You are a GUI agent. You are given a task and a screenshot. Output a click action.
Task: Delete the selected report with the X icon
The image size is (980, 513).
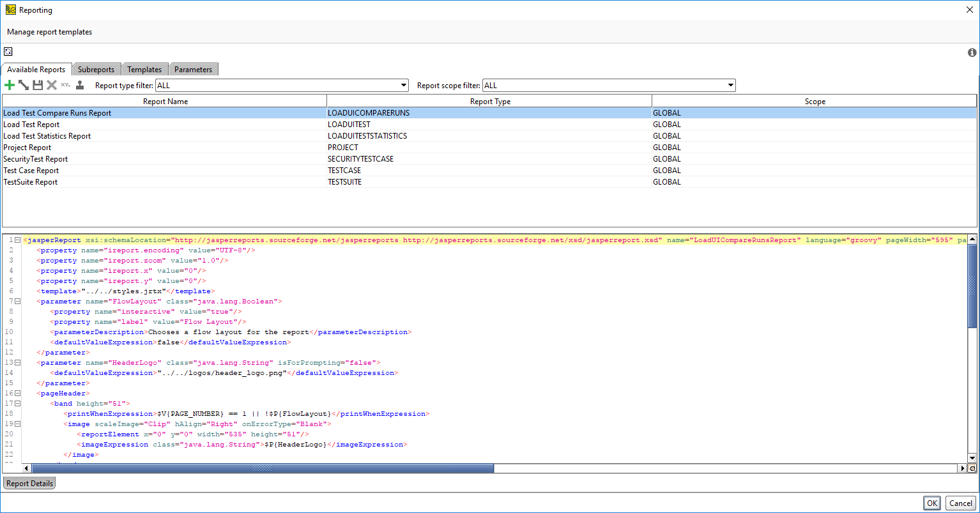tap(52, 84)
